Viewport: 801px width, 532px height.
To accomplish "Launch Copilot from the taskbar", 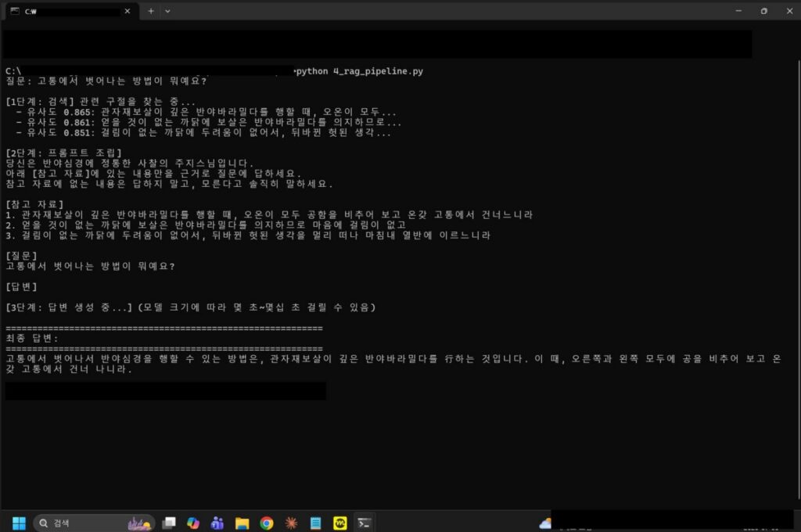I will tap(193, 523).
